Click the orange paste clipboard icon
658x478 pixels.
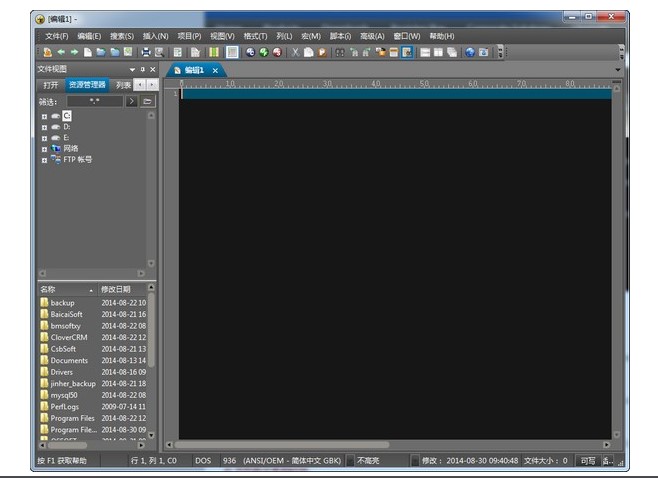point(322,52)
